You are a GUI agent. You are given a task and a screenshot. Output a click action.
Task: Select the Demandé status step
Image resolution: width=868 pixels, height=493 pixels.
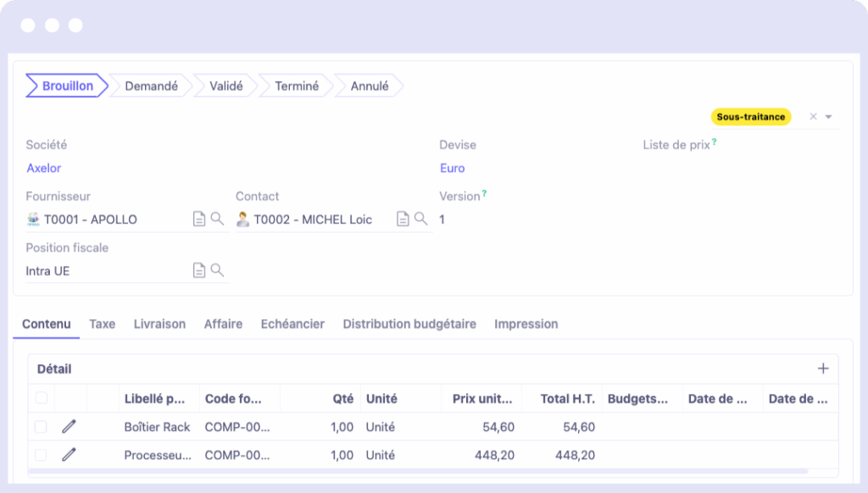click(151, 86)
